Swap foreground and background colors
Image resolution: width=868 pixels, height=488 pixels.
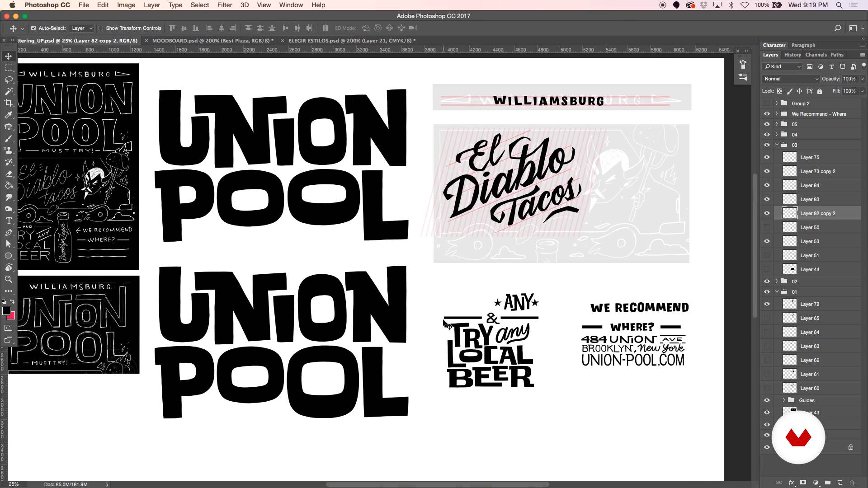tap(13, 301)
